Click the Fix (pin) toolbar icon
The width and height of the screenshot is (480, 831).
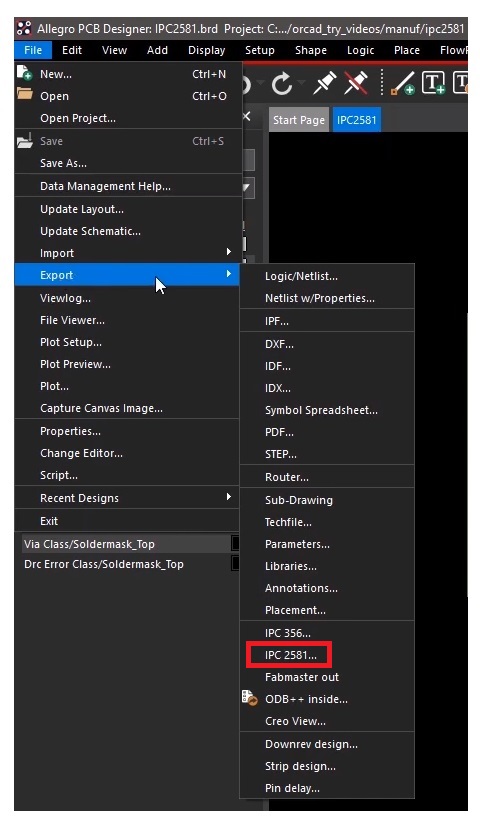tap(324, 83)
